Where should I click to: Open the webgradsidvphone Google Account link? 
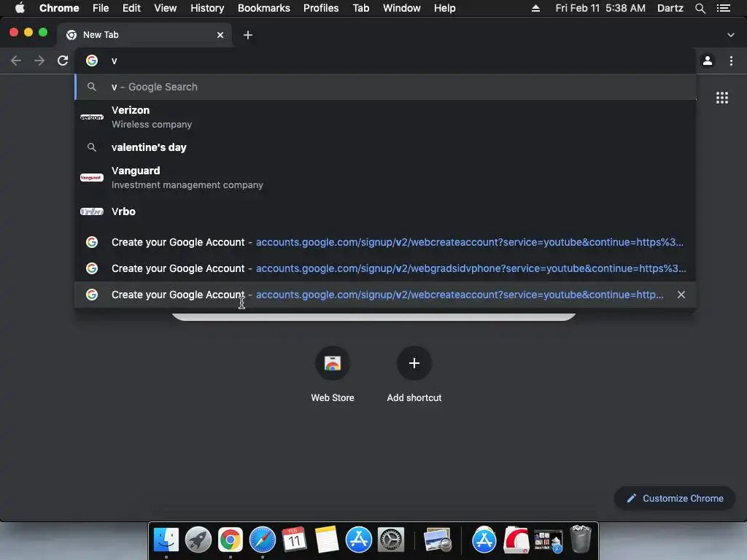pyautogui.click(x=385, y=268)
